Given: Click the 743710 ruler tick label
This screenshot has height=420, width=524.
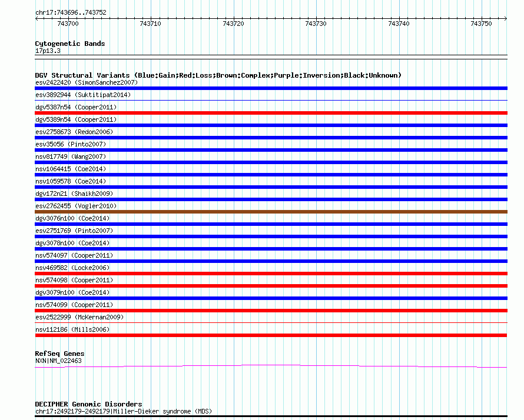Looking at the screenshot, I should click(150, 24).
